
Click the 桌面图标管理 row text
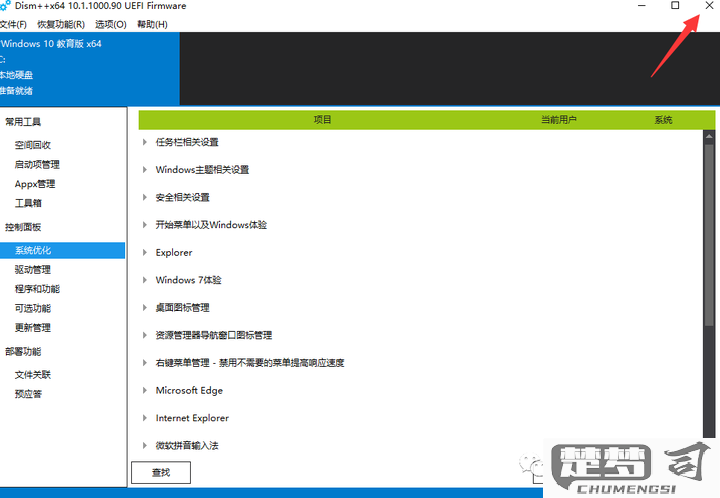point(182,308)
